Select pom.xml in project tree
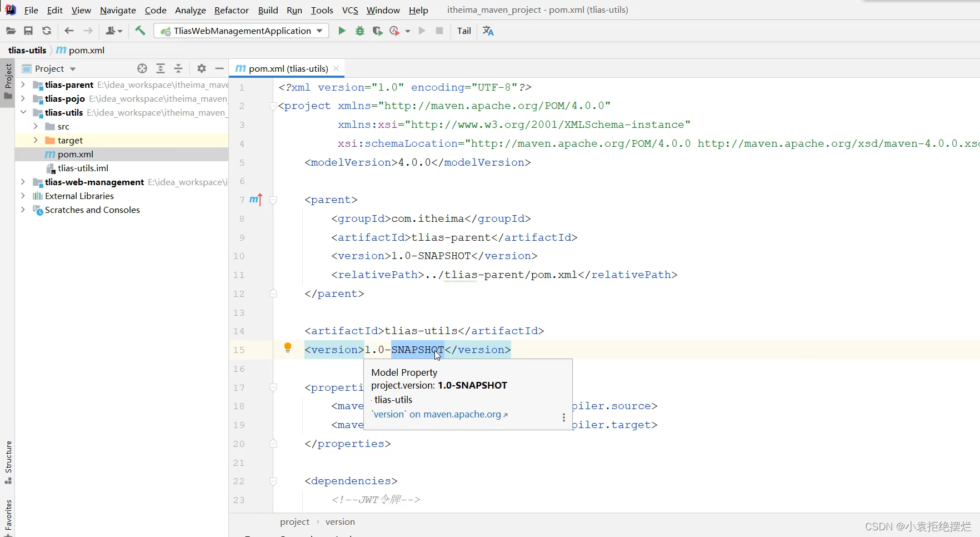980x537 pixels. pyautogui.click(x=122, y=154)
